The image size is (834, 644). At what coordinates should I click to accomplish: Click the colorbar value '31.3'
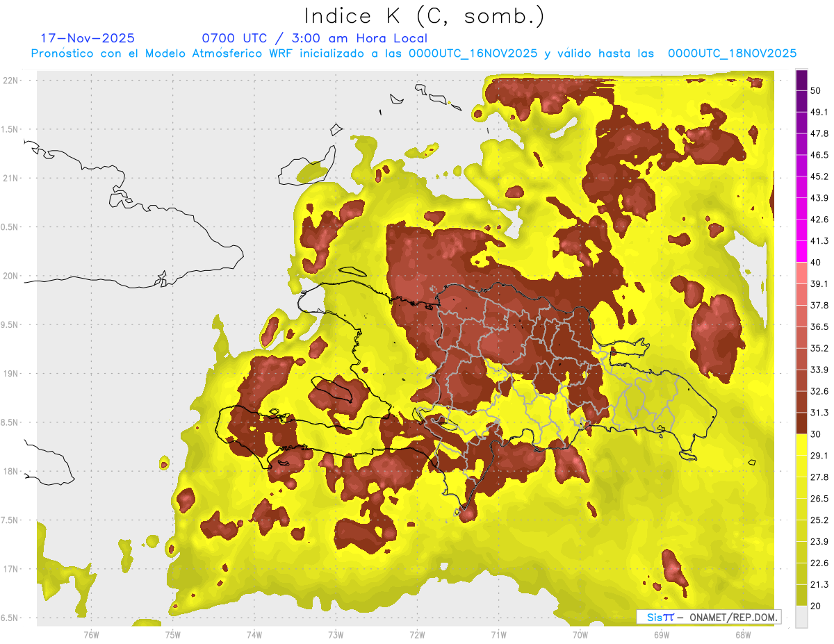tap(819, 413)
